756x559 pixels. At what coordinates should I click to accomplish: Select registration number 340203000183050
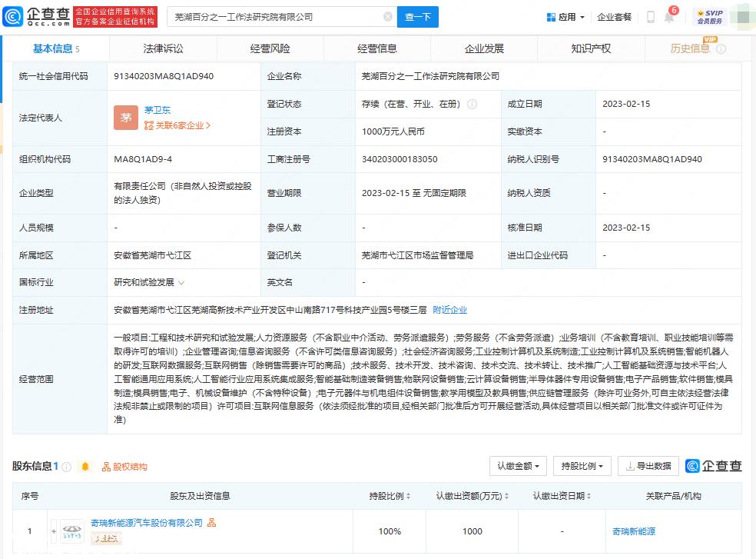[400, 159]
